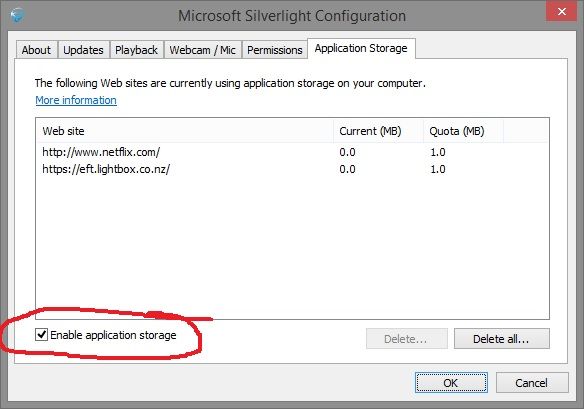Sort by Current (MB) column header
Viewport: 584px width, 409px height.
pos(378,131)
